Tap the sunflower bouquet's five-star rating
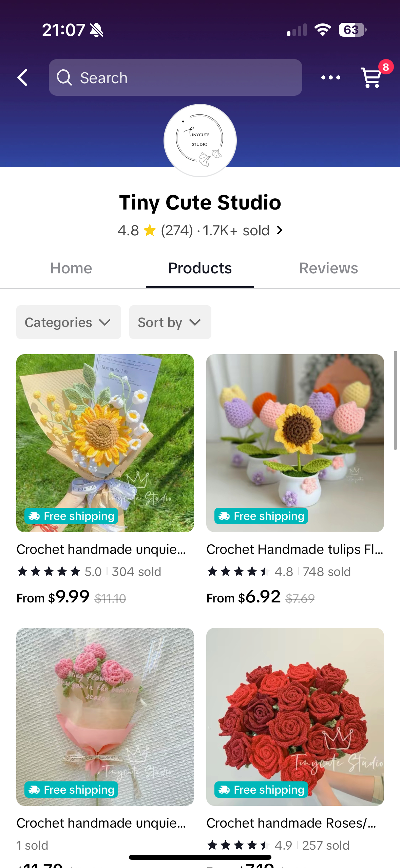The image size is (400, 868). point(49,572)
